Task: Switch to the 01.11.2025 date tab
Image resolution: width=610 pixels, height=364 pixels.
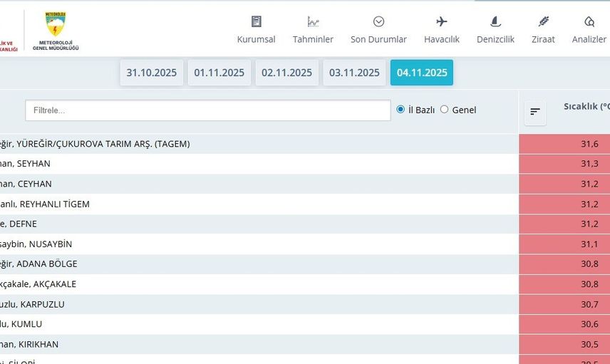Action: (x=219, y=73)
